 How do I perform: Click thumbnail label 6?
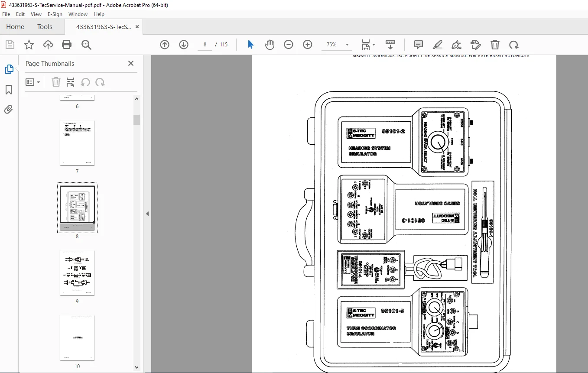[77, 107]
